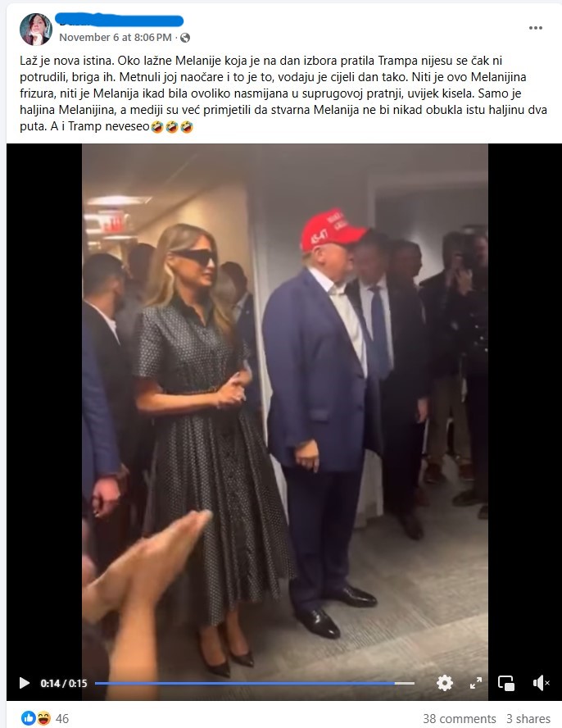Open the poster's profile picture
The image size is (562, 728).
coord(36,29)
